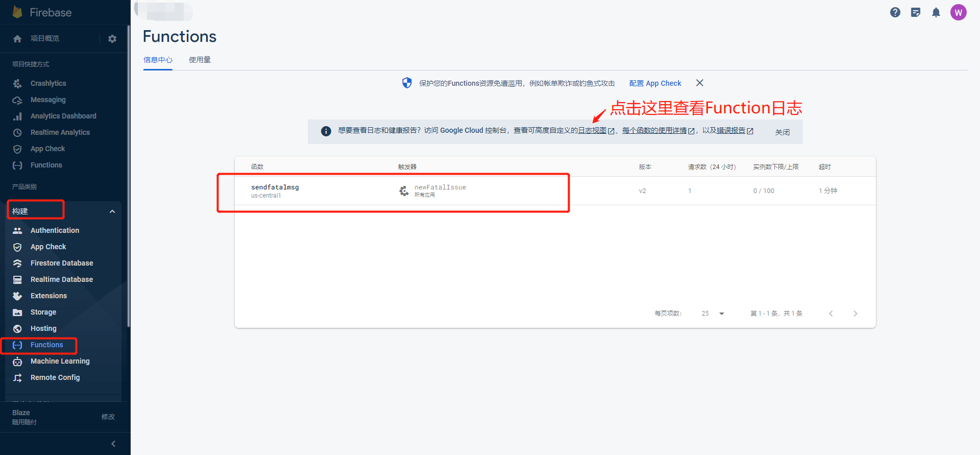Open Analytics Dashboard shortcut
Image resolution: width=980 pixels, height=455 pixels.
63,116
